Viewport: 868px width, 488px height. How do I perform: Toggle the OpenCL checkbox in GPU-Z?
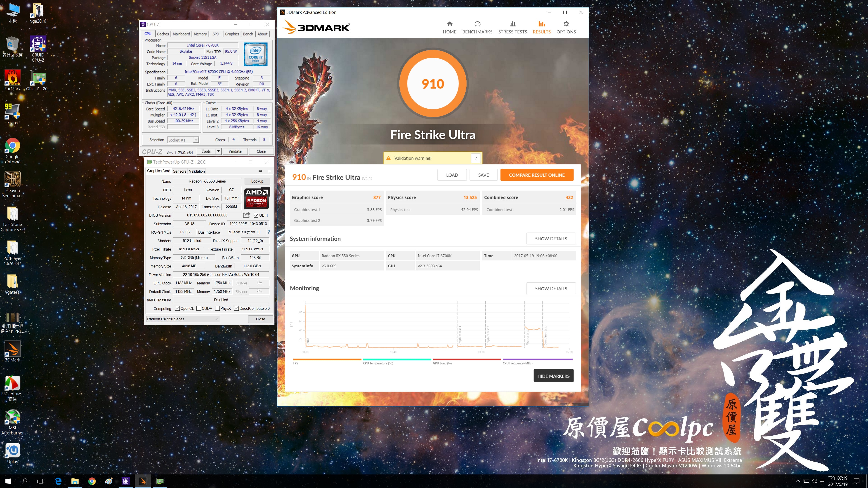pos(177,308)
